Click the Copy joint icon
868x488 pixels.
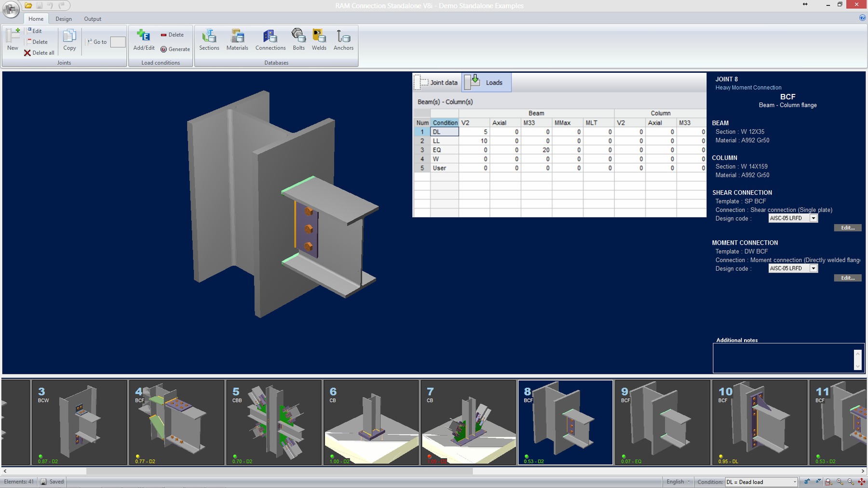click(x=69, y=40)
